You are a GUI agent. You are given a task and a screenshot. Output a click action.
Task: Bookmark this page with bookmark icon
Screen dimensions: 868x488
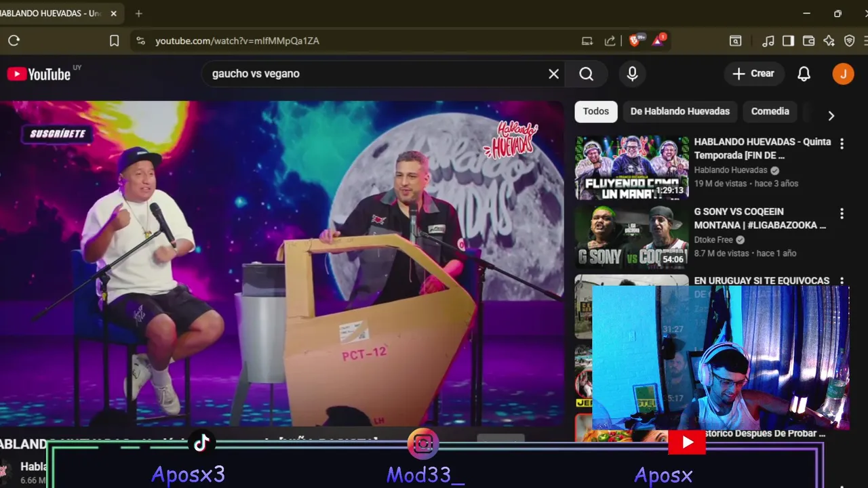115,41
